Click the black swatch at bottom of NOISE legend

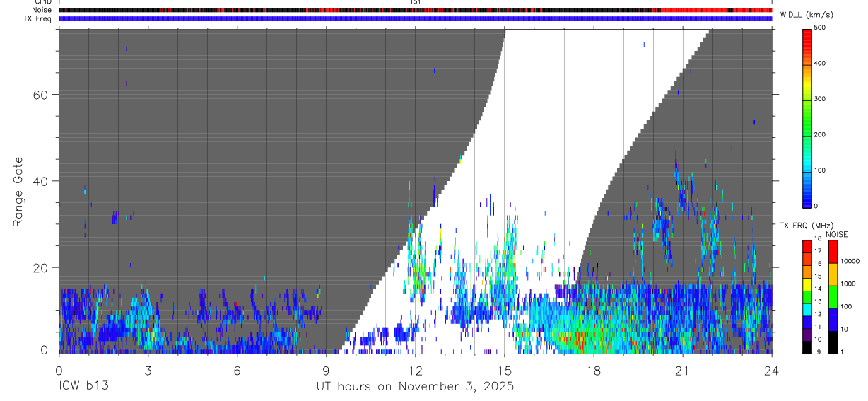click(833, 342)
